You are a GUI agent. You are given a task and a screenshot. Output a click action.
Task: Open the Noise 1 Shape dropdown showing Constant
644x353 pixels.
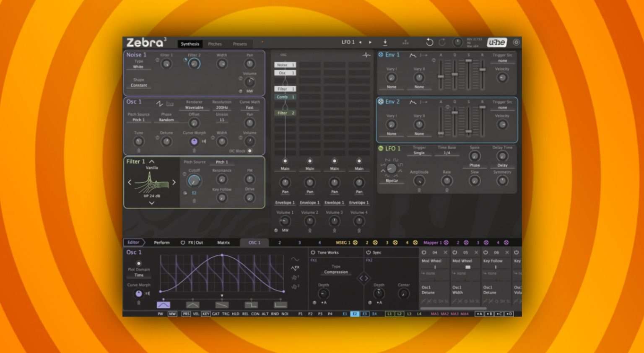(x=139, y=85)
